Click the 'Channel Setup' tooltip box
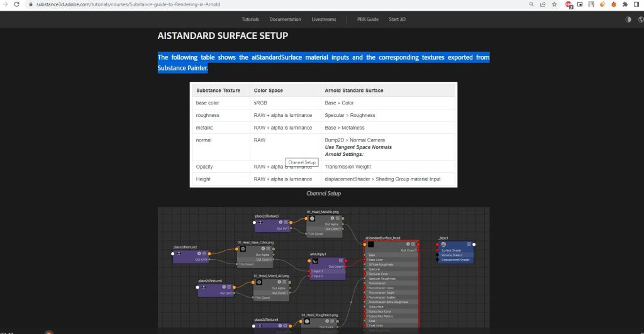 (302, 162)
